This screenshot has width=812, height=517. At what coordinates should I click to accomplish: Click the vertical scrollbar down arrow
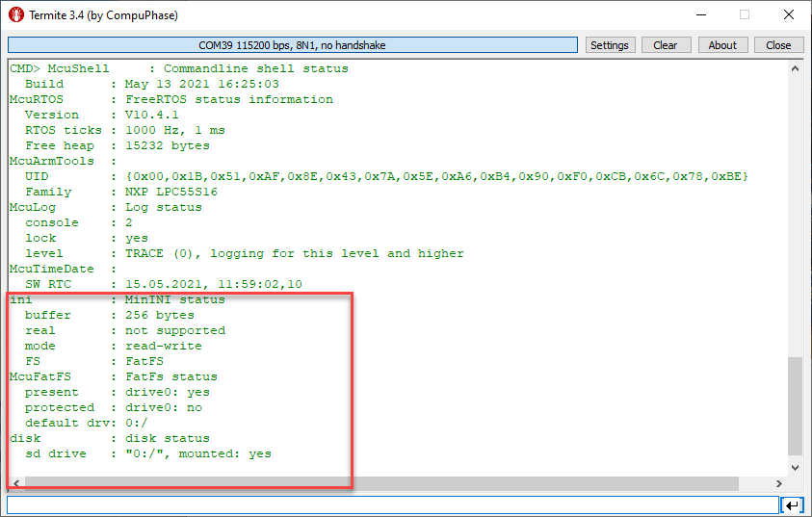(x=795, y=467)
